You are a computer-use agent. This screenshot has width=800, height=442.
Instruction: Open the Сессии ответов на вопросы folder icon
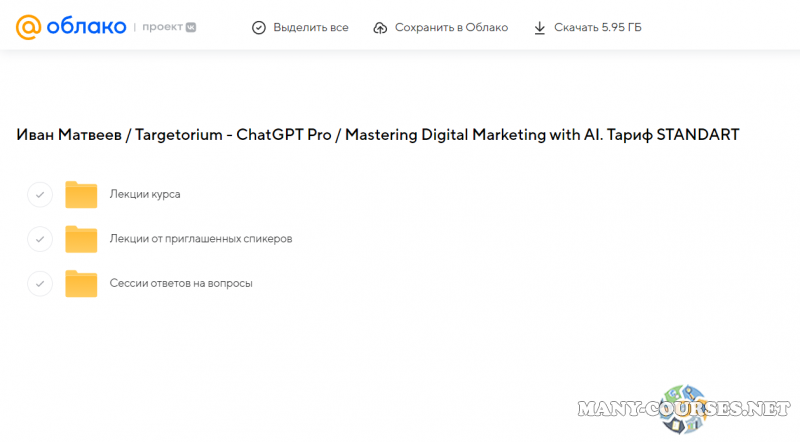pos(81,284)
